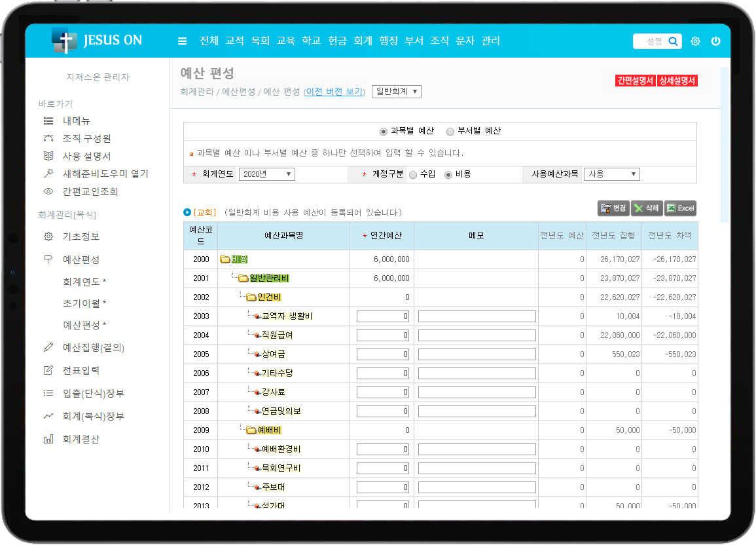Select the 부서별 예산 radio button
756x545 pixels.
(450, 131)
